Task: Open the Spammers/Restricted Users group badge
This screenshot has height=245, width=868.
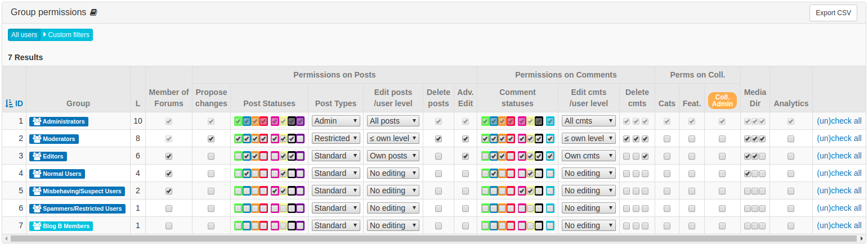Action: click(x=77, y=208)
